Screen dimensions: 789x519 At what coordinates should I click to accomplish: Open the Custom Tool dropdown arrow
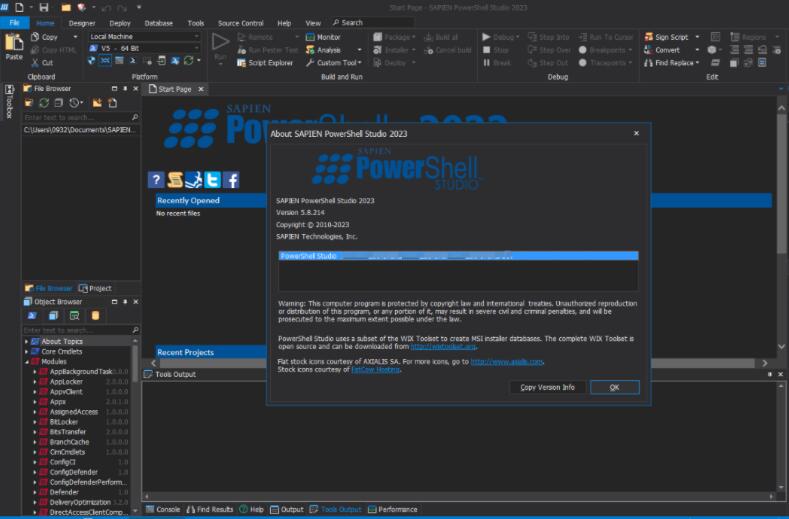tap(360, 63)
